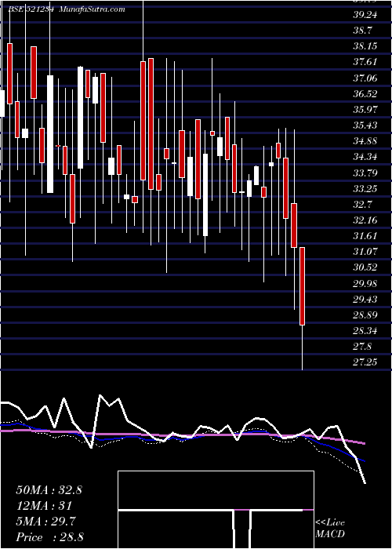The image size is (392, 549).
Task: Click the 27.8 price axis label
Action: [x=362, y=347]
